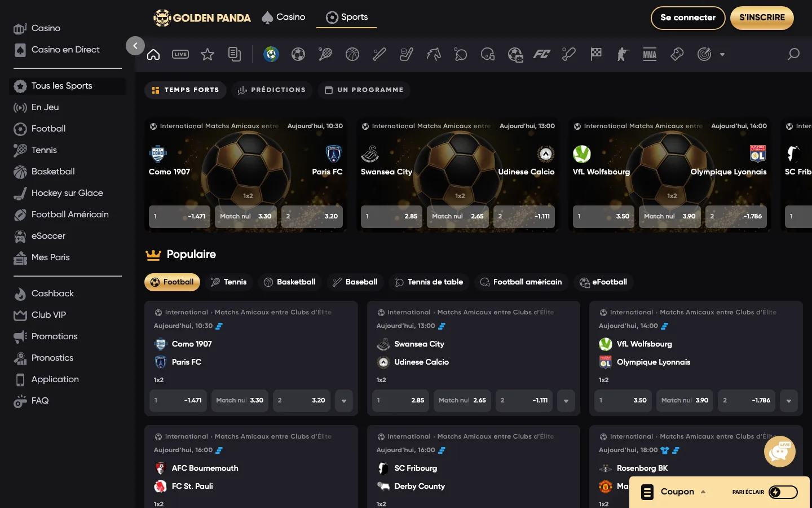
Task: Click the Se connecter button
Action: pos(688,17)
